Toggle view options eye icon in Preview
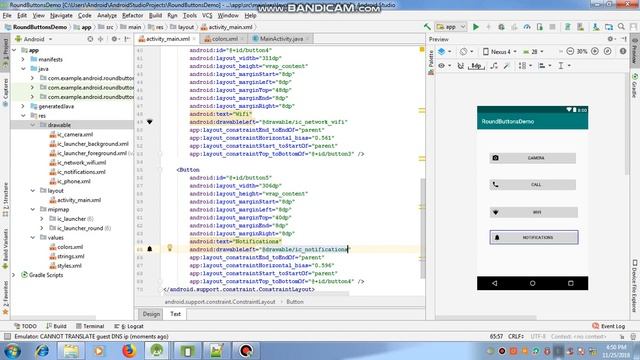The image size is (640, 360). point(444,66)
